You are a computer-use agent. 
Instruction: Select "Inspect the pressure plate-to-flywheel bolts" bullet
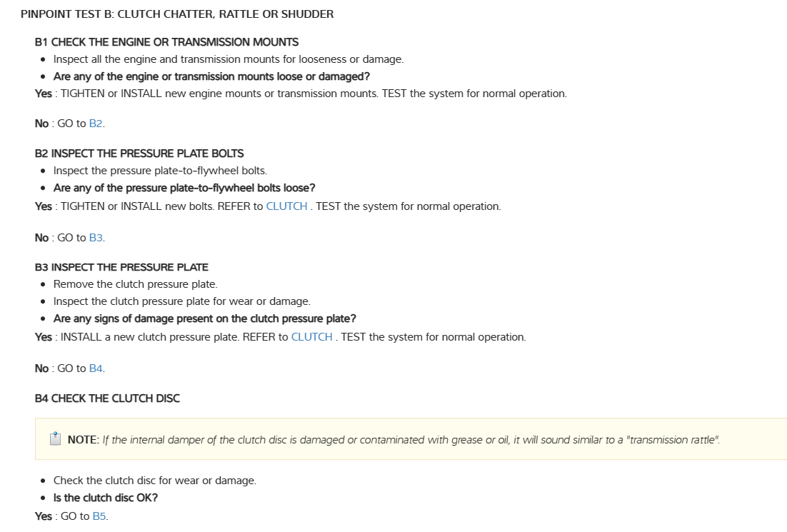[160, 171]
